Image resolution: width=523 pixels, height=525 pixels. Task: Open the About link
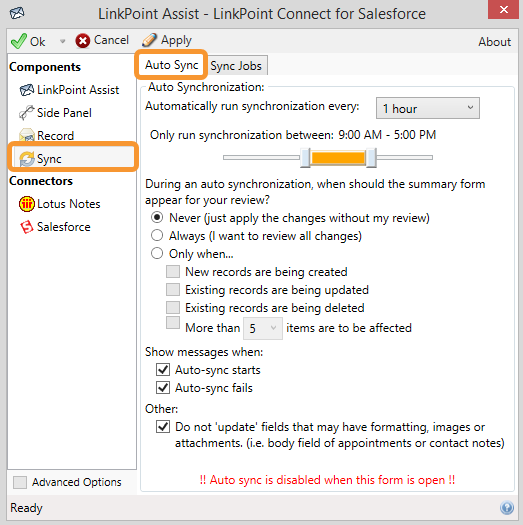tap(494, 42)
